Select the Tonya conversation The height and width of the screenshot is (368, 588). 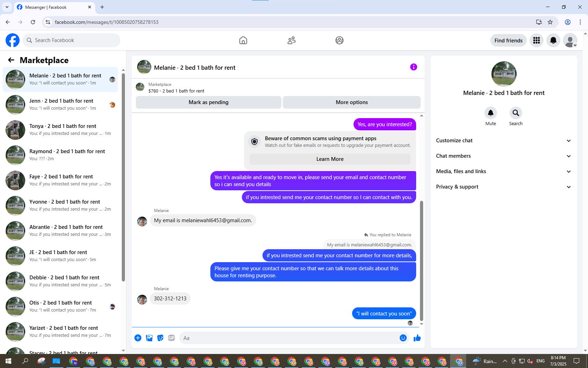[60, 130]
